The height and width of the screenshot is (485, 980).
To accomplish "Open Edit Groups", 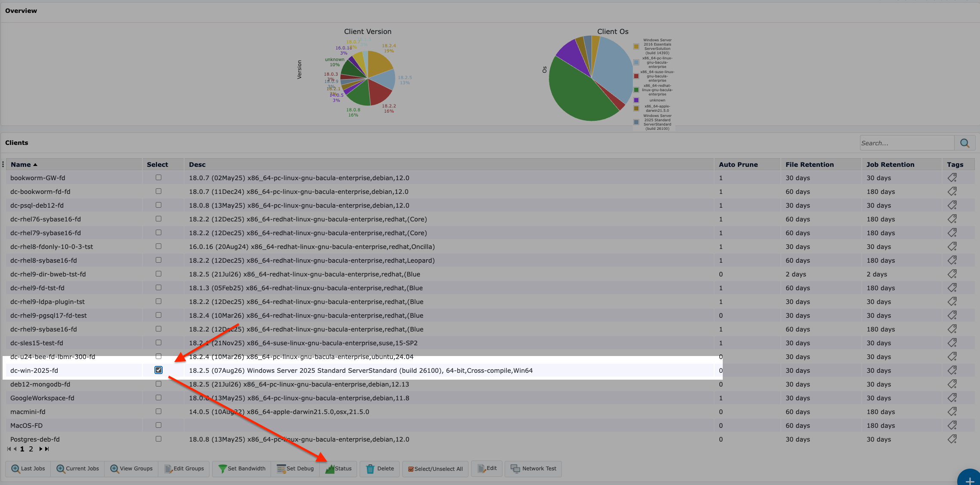I will coord(184,469).
